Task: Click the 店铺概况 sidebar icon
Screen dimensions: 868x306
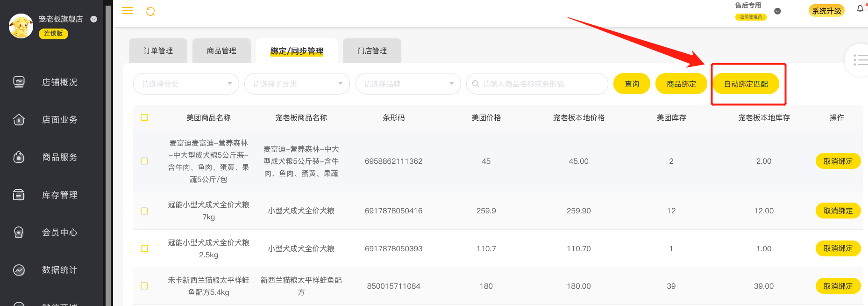Action: pyautogui.click(x=19, y=82)
